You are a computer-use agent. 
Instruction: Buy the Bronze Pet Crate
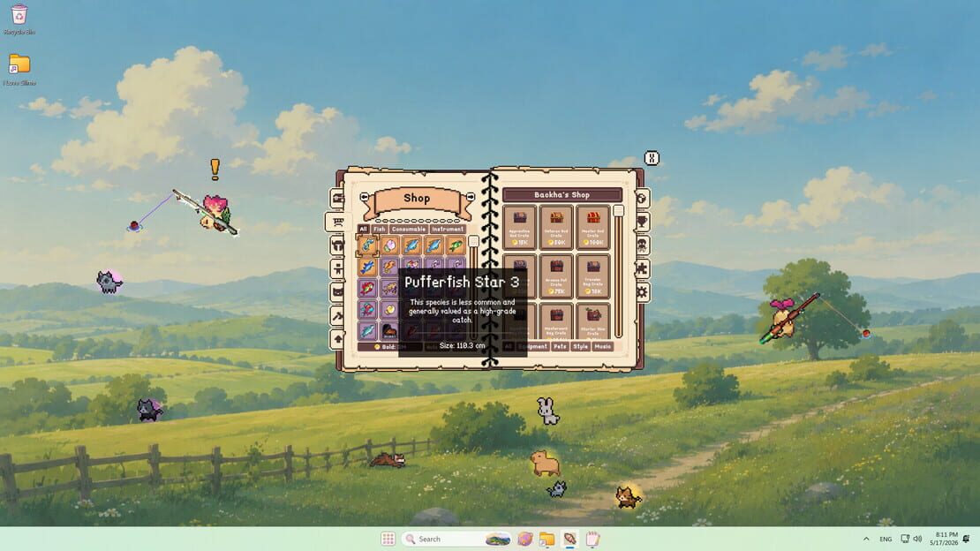click(556, 275)
